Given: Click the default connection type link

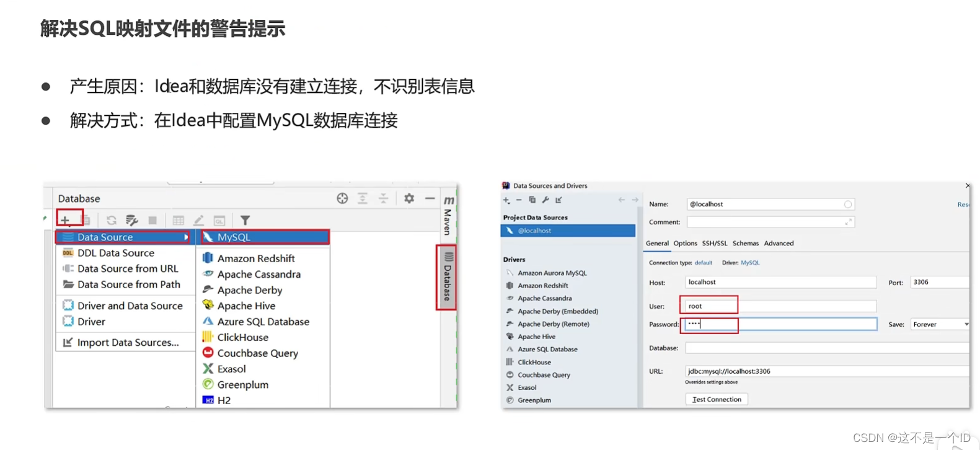Looking at the screenshot, I should pos(703,263).
